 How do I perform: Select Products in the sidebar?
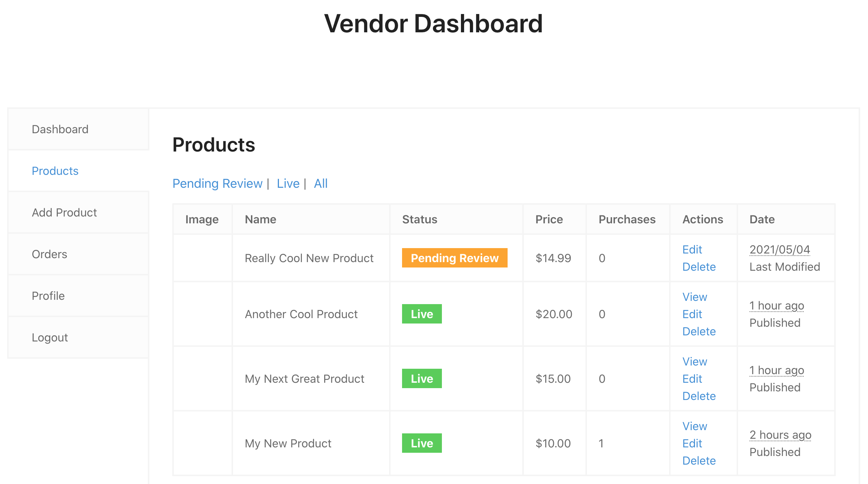[x=55, y=171]
